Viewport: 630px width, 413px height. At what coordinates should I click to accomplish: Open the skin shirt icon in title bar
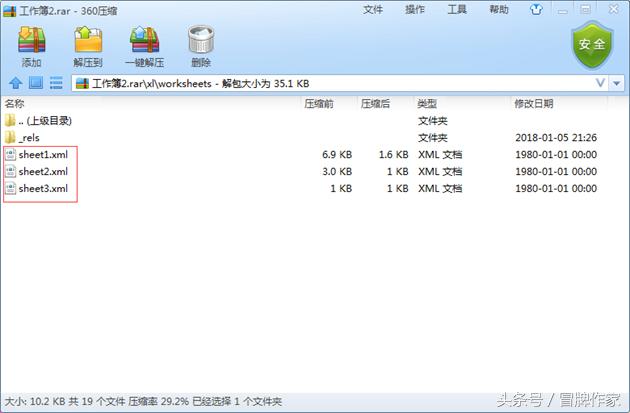click(x=536, y=9)
